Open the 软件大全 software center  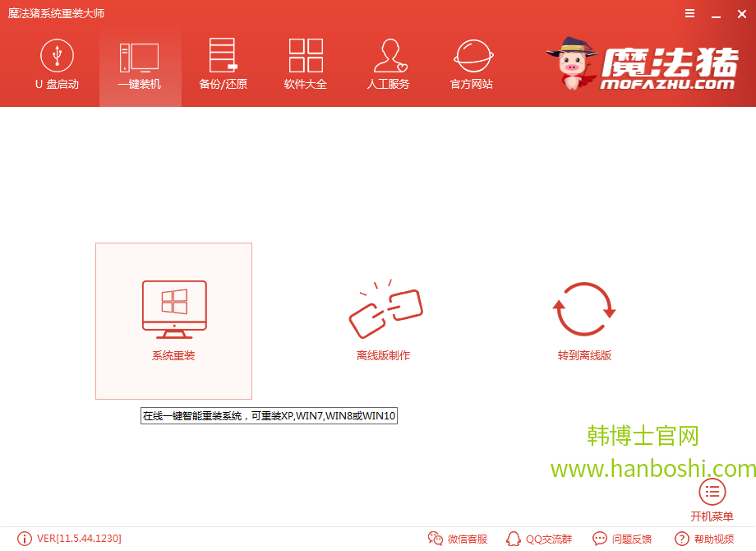(x=305, y=66)
